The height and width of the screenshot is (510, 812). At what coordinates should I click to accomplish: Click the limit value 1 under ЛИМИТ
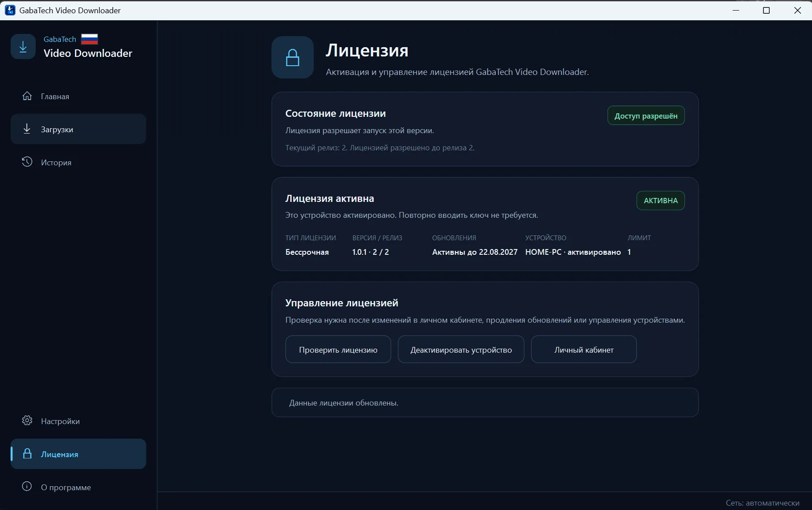pos(629,252)
